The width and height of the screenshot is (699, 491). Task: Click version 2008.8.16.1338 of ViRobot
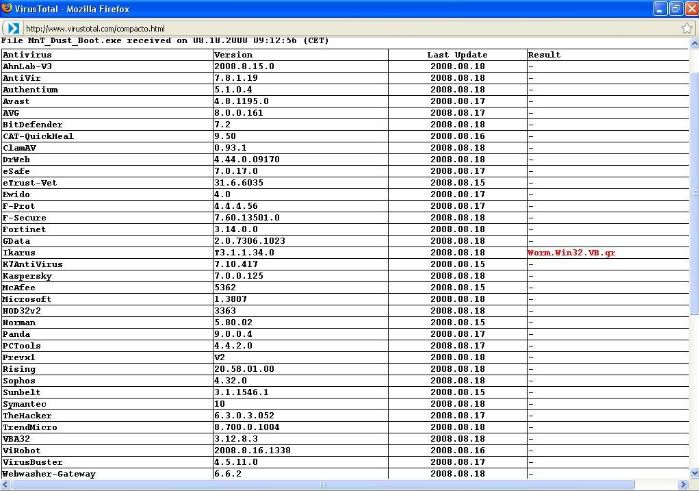[x=252, y=450]
